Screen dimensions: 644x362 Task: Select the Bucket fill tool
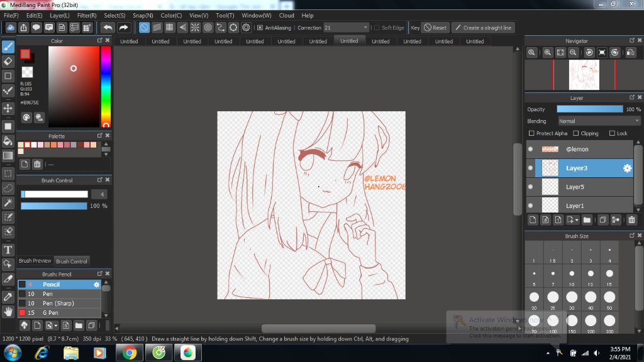click(x=8, y=141)
